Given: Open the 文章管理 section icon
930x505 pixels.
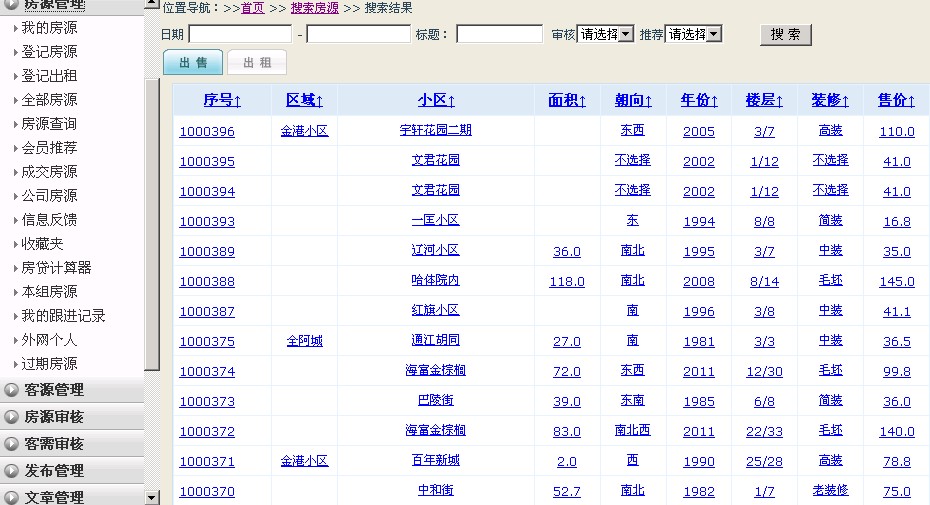Looking at the screenshot, I should click(x=12, y=497).
